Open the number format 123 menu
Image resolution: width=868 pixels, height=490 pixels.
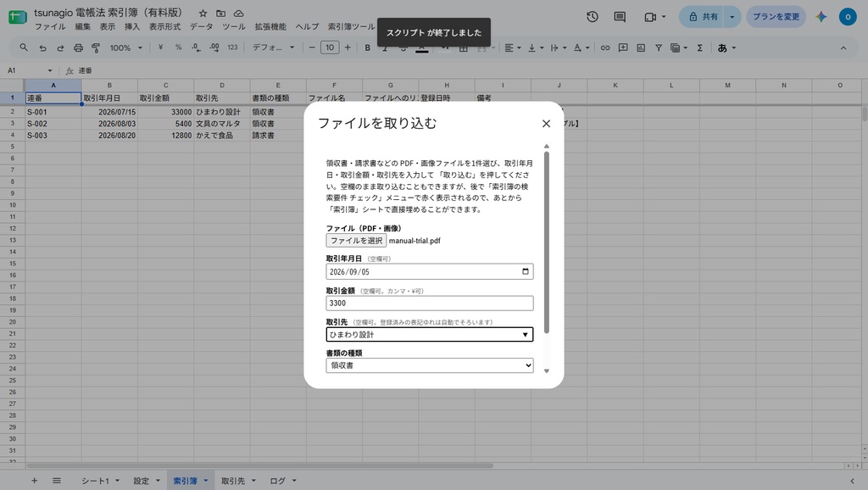[232, 47]
